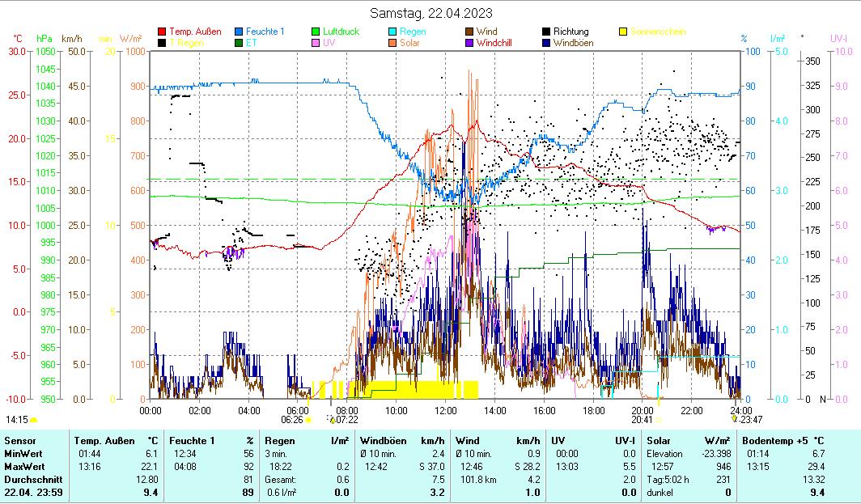Click the purple Windchill legend square
Screen dimensions: 861x504
pos(469,42)
